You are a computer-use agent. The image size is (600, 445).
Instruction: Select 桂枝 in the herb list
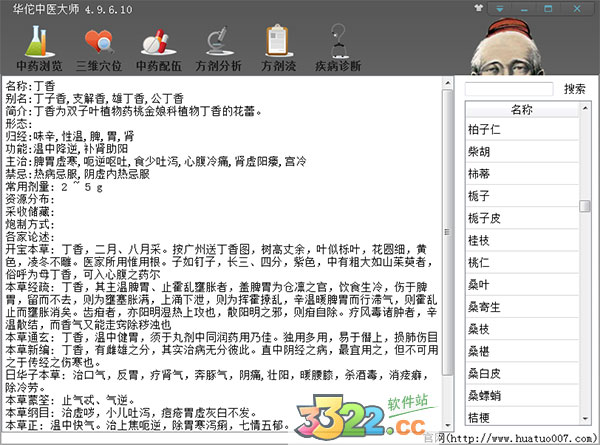(522, 240)
